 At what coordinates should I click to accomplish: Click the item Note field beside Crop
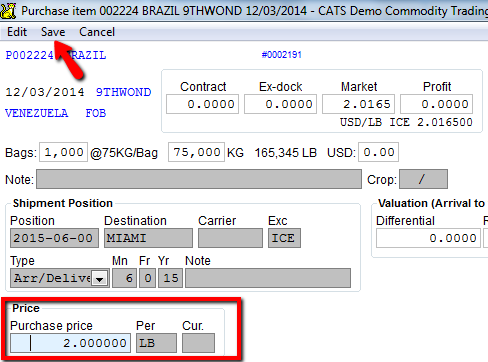199,179
